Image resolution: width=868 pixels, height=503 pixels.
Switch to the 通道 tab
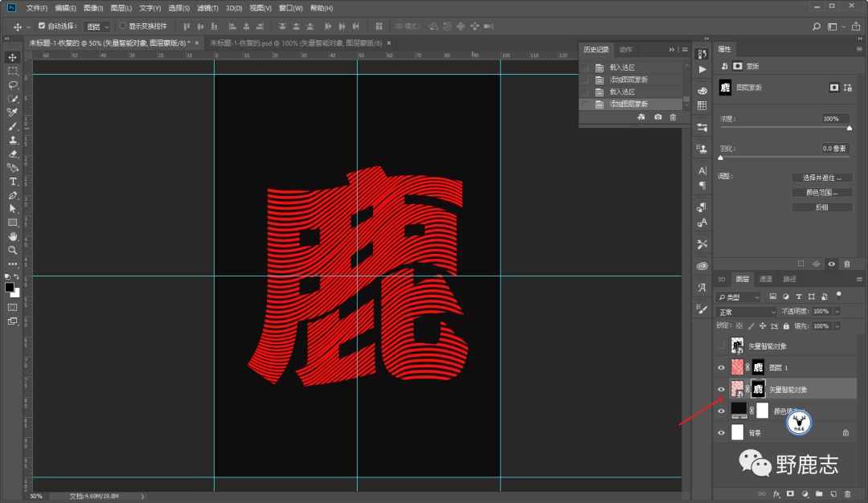click(766, 280)
